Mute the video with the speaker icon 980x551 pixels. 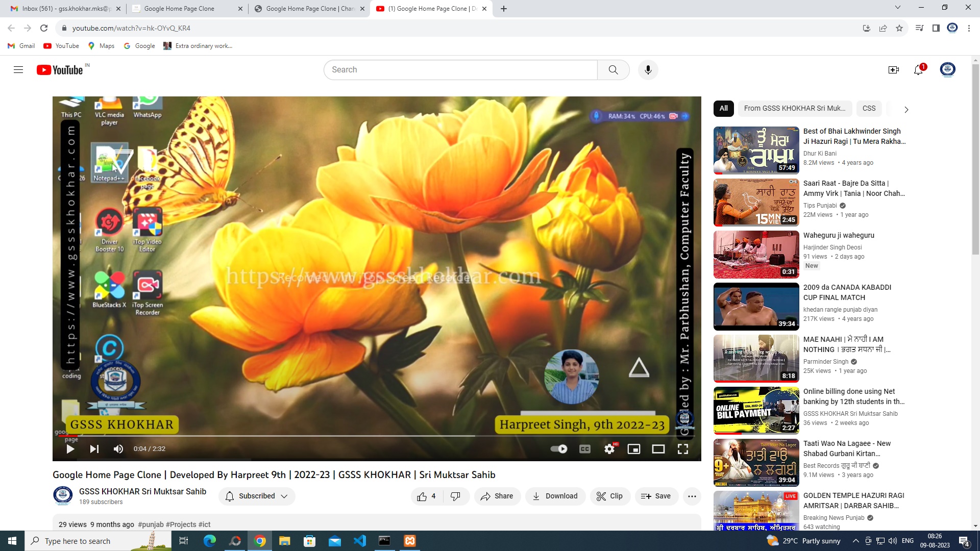118,449
